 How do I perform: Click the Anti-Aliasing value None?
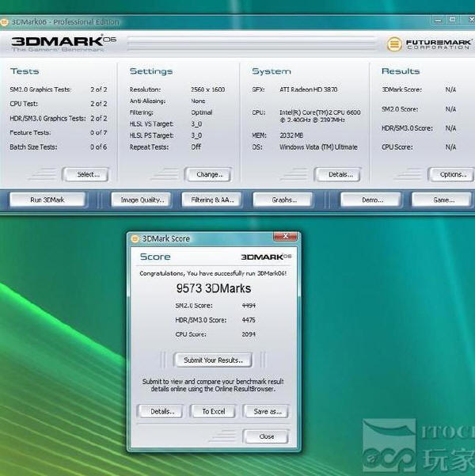click(x=198, y=101)
